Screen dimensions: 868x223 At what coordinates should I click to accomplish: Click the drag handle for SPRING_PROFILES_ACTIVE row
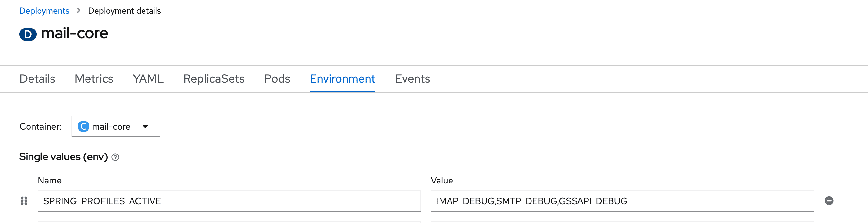coord(24,201)
